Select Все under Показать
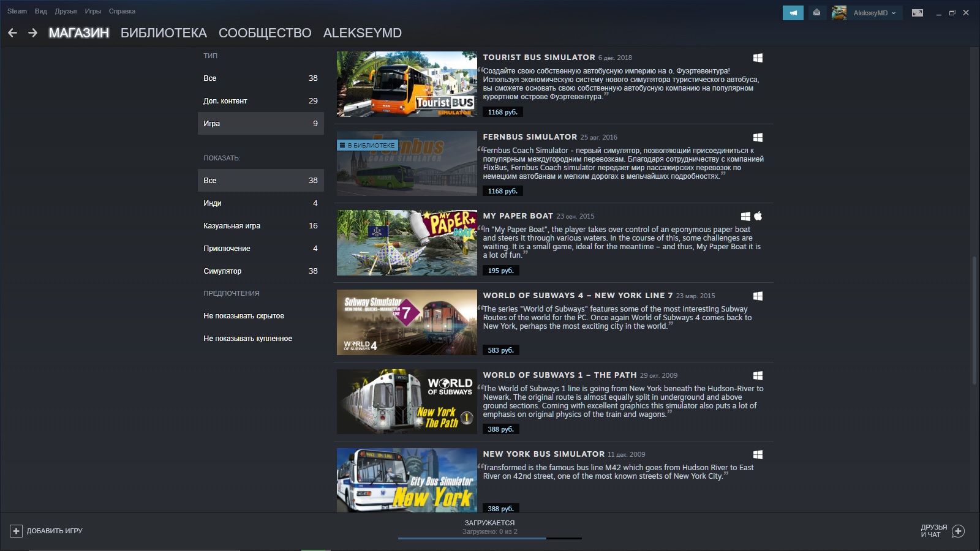Image resolution: width=980 pixels, height=551 pixels. pos(261,181)
